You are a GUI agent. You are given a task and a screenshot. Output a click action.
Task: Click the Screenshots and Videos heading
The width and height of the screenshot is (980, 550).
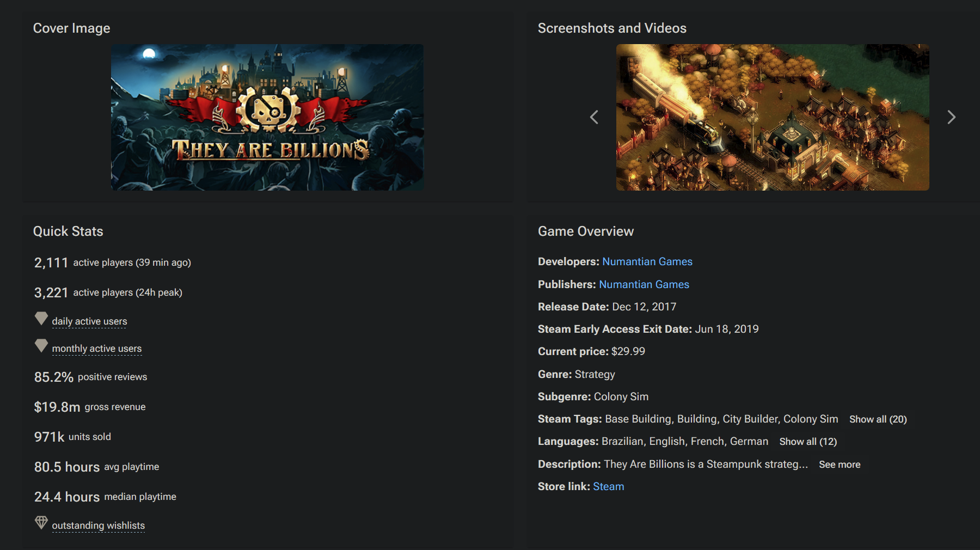coord(612,28)
